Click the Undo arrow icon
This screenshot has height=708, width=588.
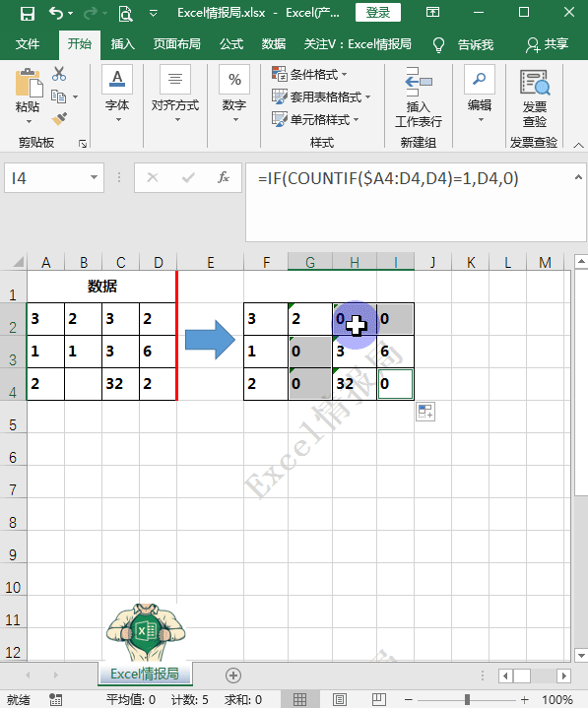55,13
